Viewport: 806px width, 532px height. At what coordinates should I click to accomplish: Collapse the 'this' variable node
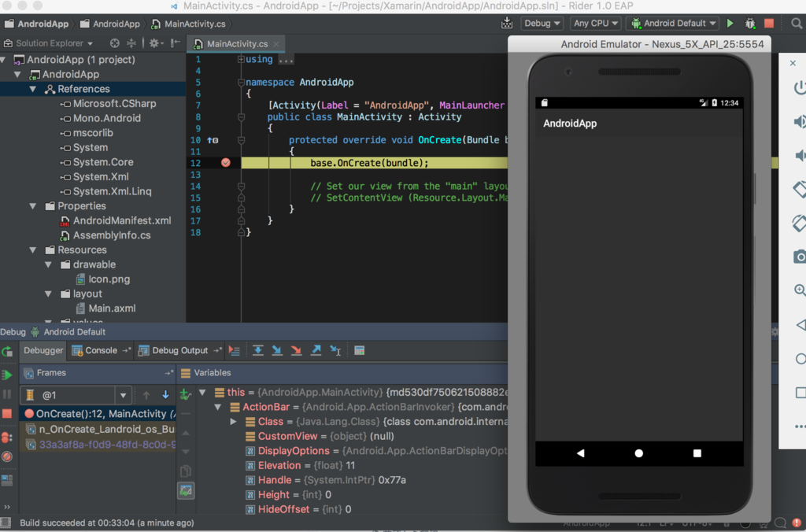202,392
